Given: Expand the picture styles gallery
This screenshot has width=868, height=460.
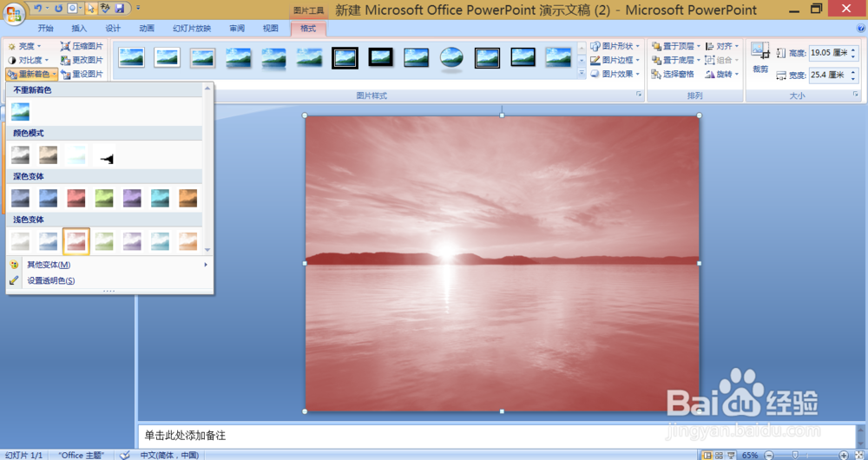Looking at the screenshot, I should (x=582, y=73).
